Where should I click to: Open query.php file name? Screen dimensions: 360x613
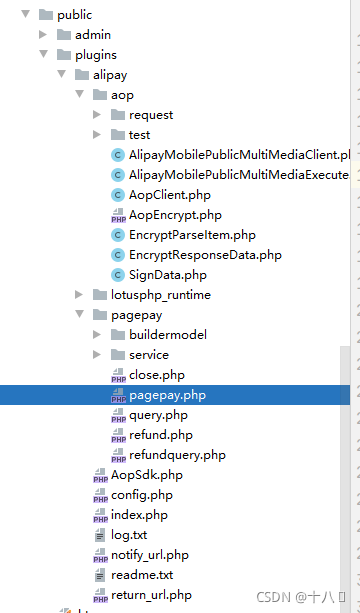click(158, 415)
